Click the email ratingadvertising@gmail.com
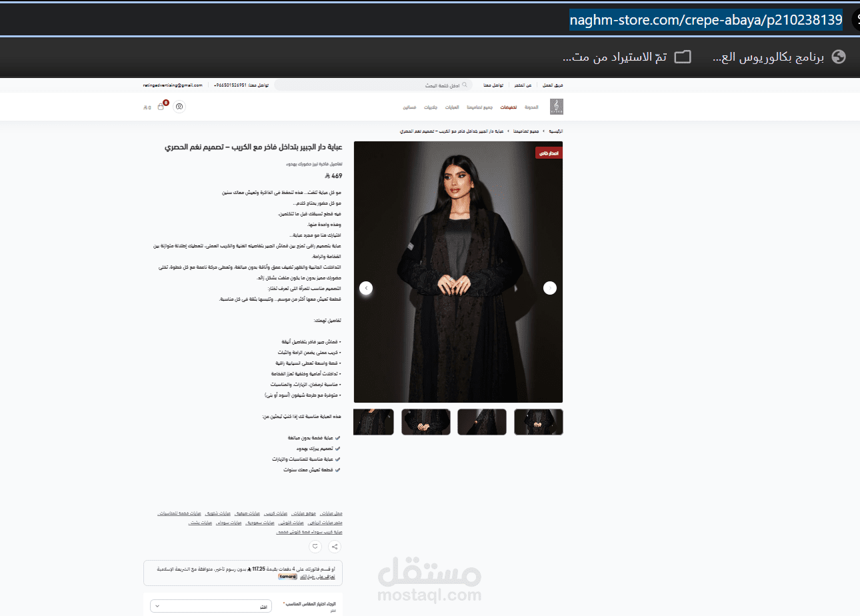The image size is (860, 616). 172,85
